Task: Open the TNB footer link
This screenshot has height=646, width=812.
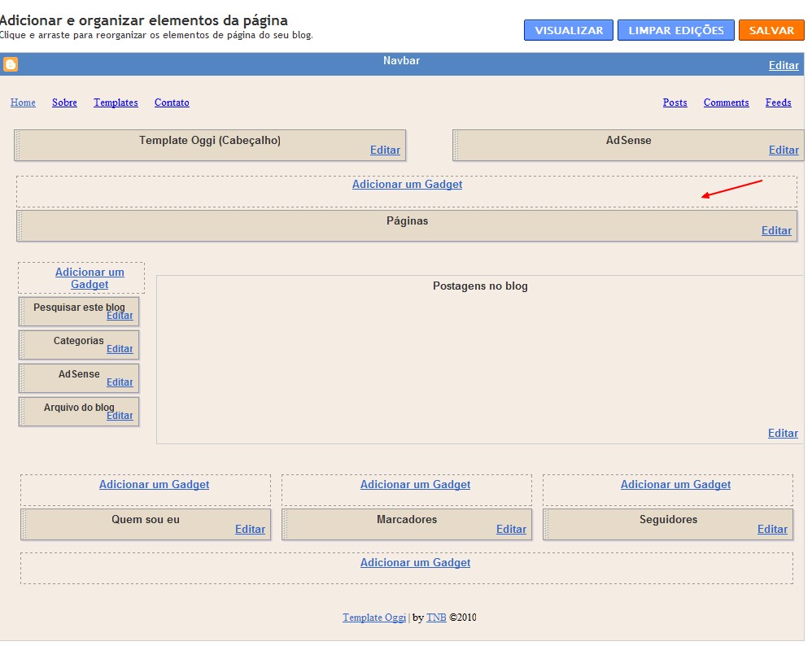Action: pyautogui.click(x=436, y=618)
